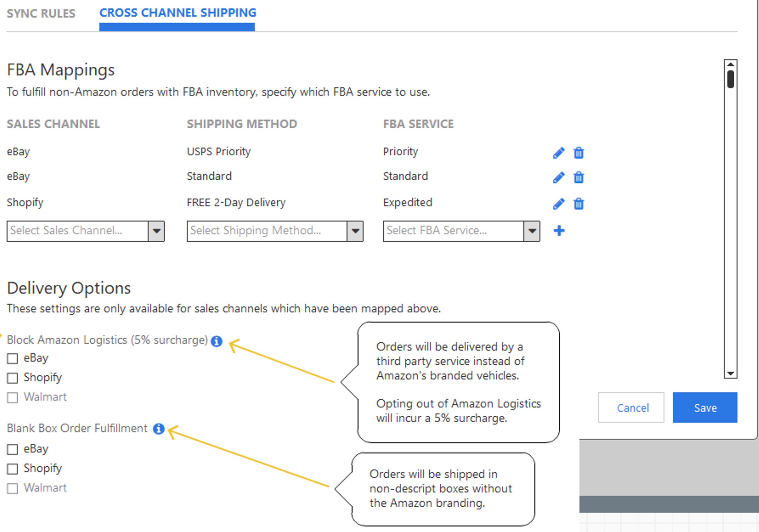Viewport: 759px width, 532px height.
Task: Enable eBay for Blank Box Order Fulfillment
Action: pyautogui.click(x=12, y=449)
